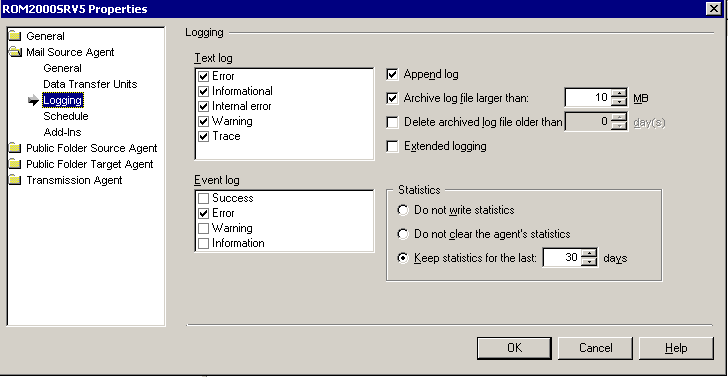728x377 pixels.
Task: Uncheck Trace in the Text log list
Action: [203, 136]
